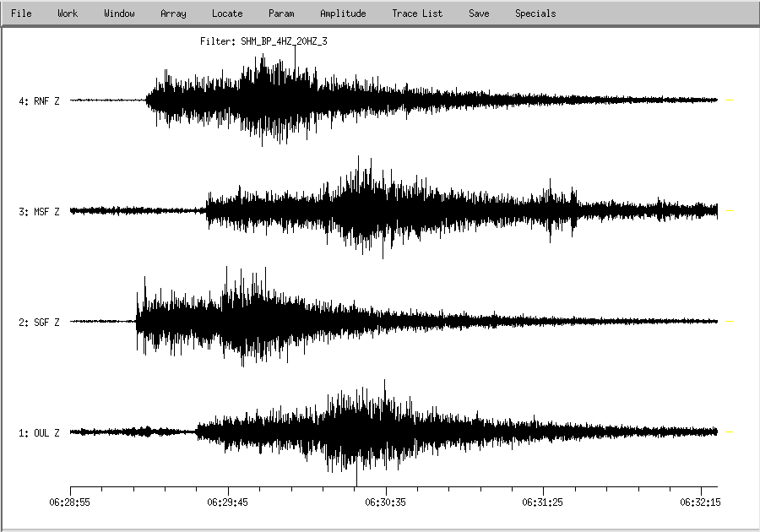Click the 06:30:35 time axis label
Viewport: 760px width, 532px height.
tap(386, 502)
